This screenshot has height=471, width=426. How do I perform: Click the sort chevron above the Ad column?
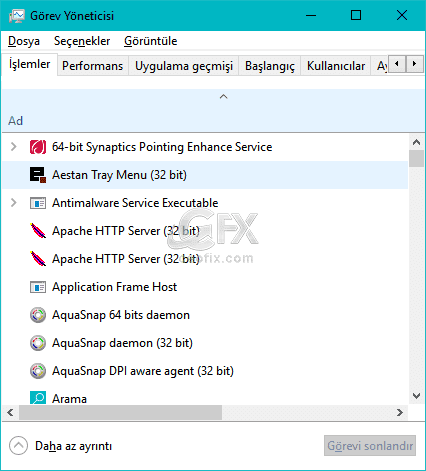[x=223, y=97]
